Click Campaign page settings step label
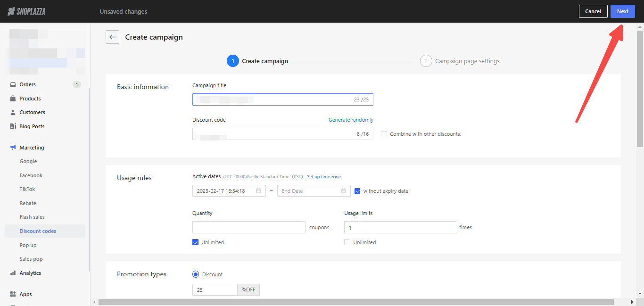Screen dimensions: 644x306 (x=467, y=61)
